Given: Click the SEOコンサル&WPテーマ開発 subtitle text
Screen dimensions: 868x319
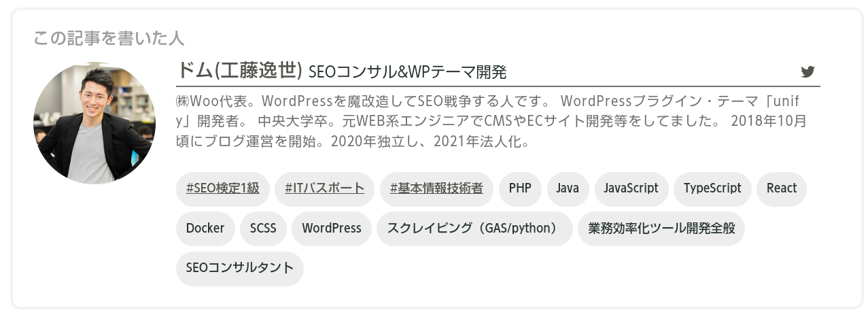Looking at the screenshot, I should tap(407, 72).
